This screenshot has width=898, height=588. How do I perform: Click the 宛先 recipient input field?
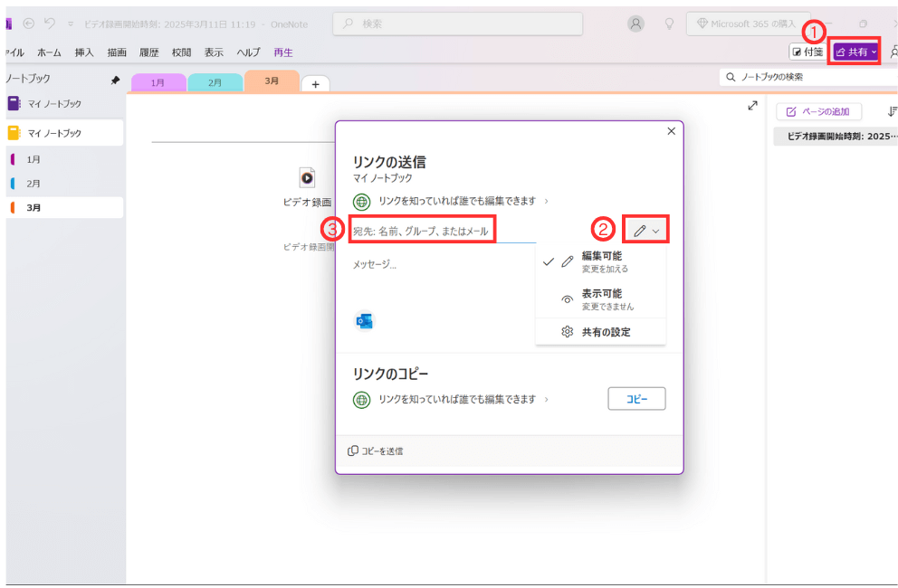pyautogui.click(x=424, y=232)
